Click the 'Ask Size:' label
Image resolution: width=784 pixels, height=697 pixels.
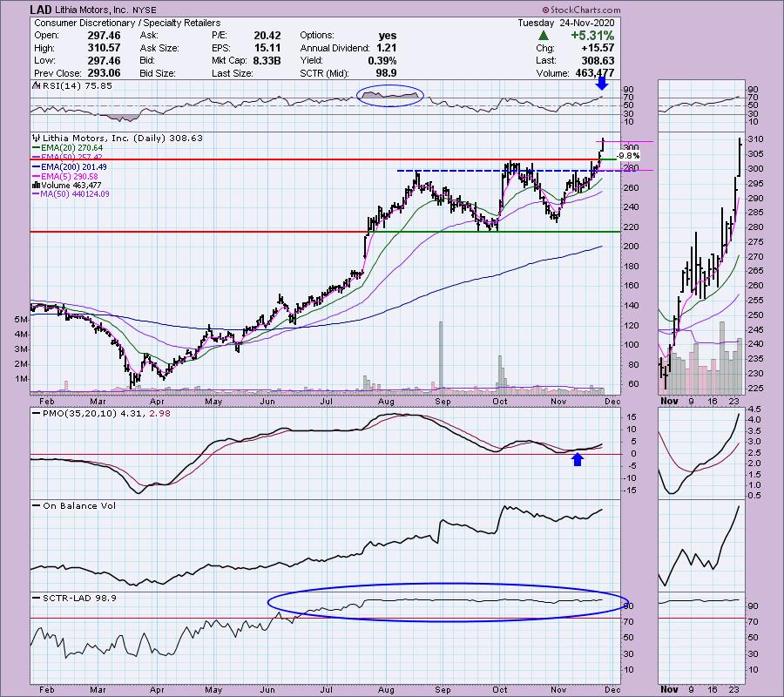159,48
